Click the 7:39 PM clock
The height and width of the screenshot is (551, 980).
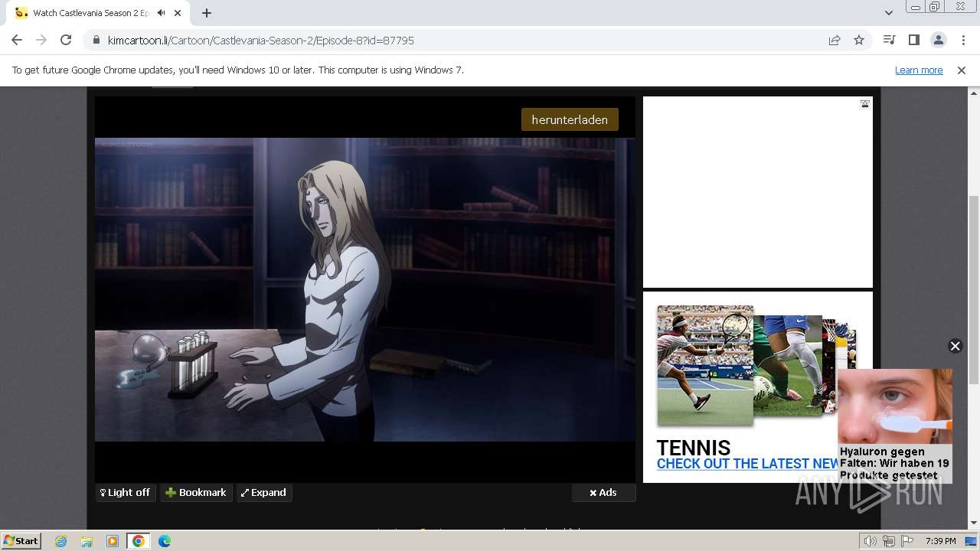click(x=940, y=541)
